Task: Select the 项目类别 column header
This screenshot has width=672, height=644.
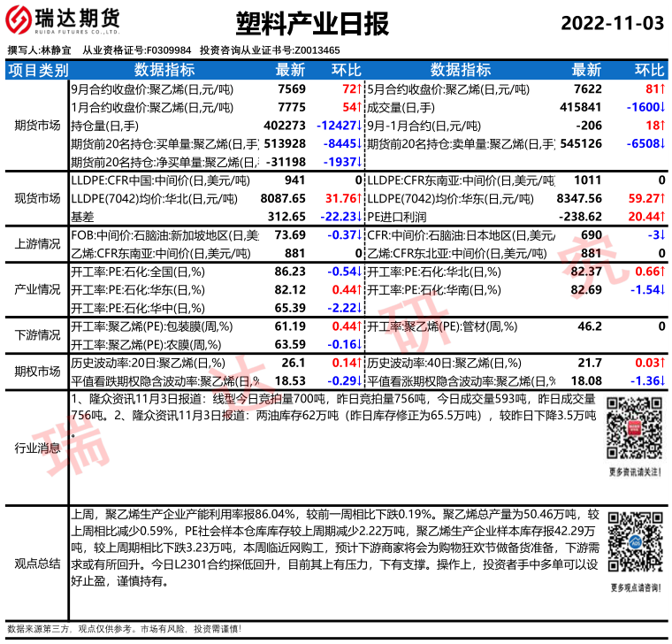Action: [x=37, y=71]
